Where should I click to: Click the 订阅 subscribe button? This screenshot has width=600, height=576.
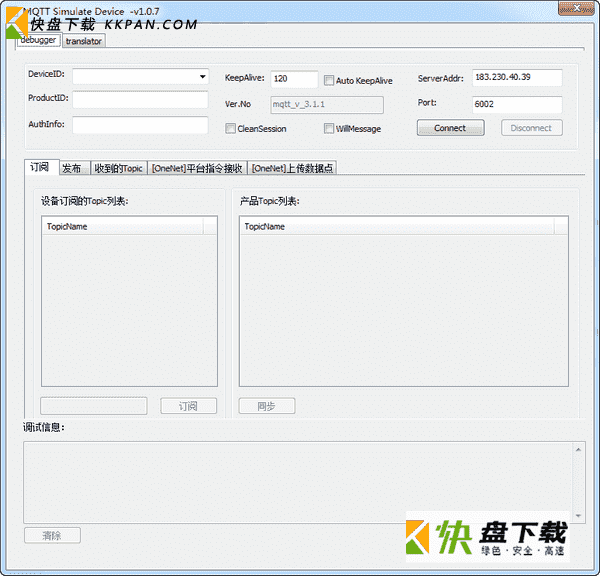coord(188,406)
